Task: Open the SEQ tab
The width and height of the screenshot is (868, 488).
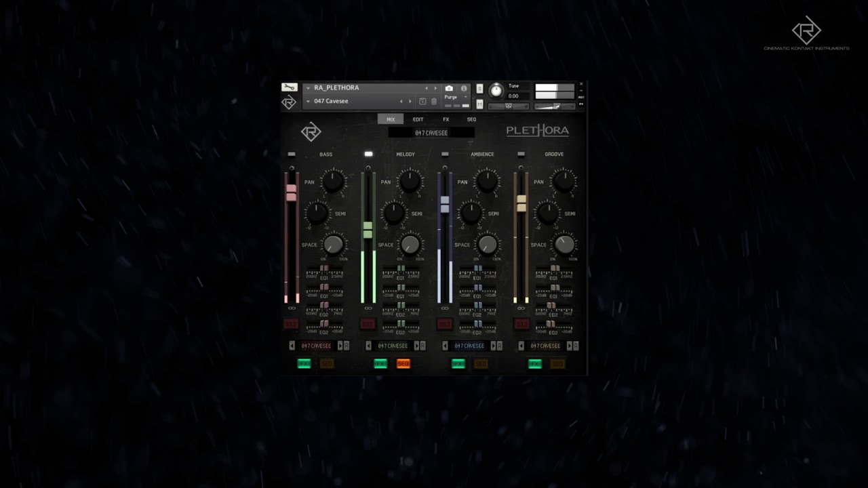Action: pos(472,119)
